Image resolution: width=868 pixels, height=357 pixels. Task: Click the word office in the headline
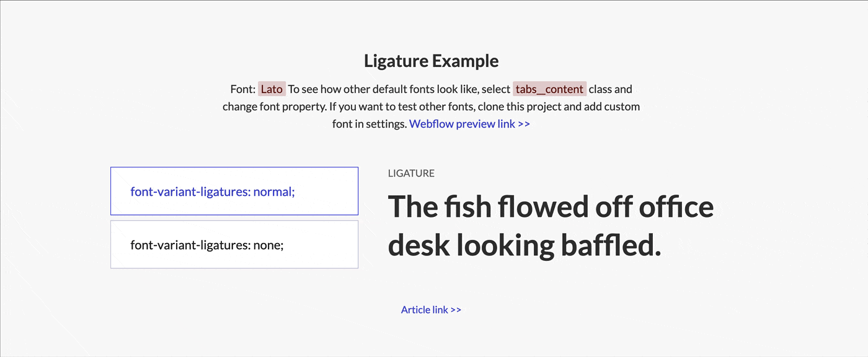(x=675, y=207)
